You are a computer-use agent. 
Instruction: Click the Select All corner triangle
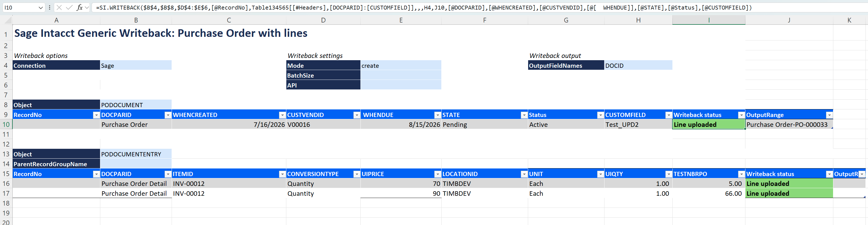pos(8,21)
